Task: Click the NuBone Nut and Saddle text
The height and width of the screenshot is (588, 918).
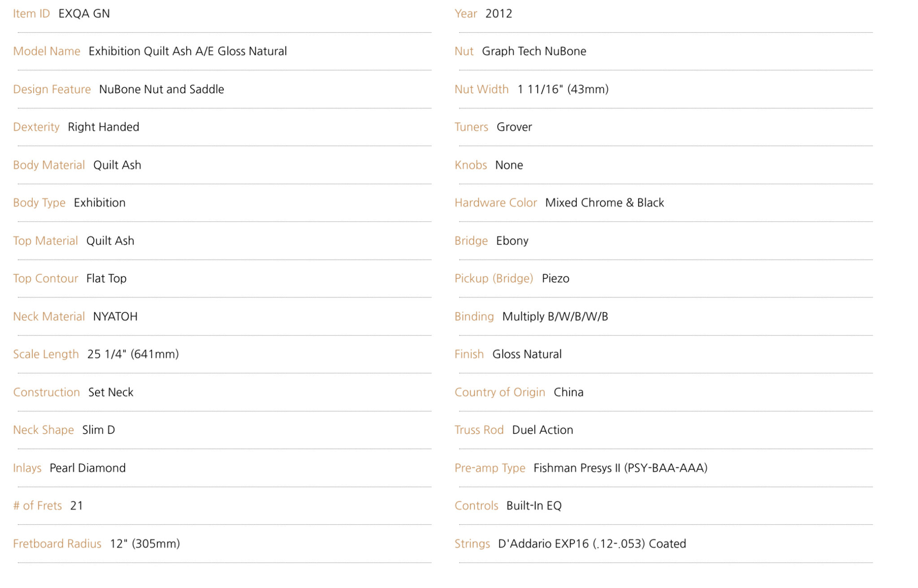Action: click(161, 89)
